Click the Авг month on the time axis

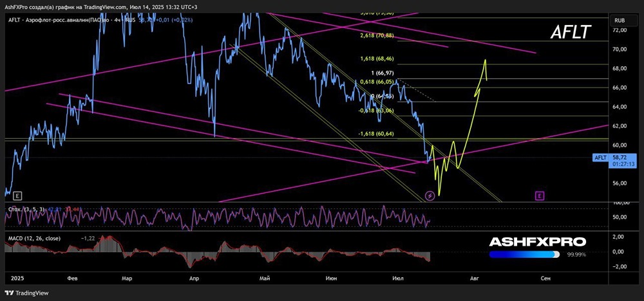point(474,278)
